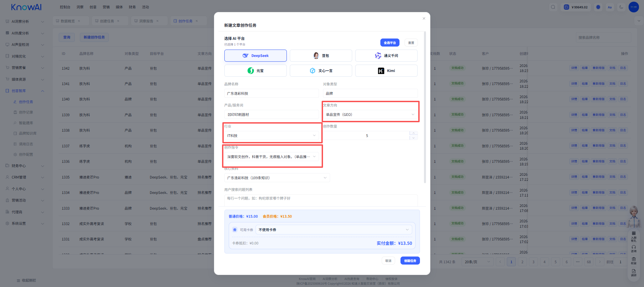Pick the 元宝 platform icon card

[x=255, y=71]
